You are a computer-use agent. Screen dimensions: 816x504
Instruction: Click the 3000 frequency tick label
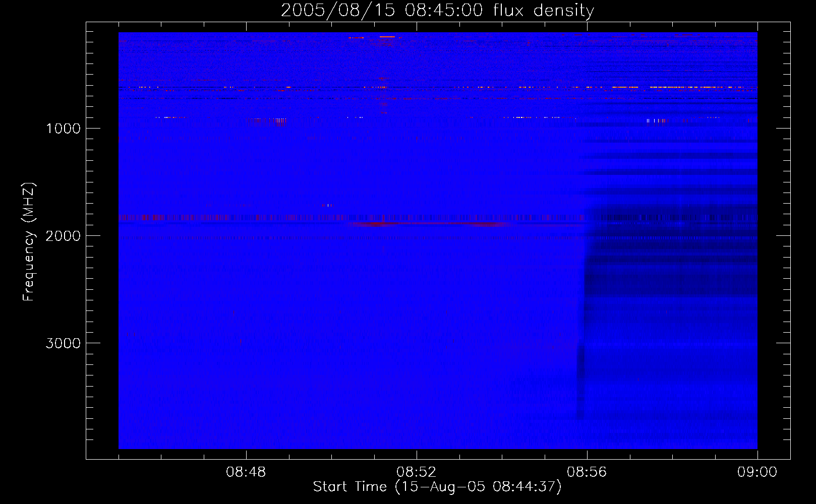click(x=63, y=343)
